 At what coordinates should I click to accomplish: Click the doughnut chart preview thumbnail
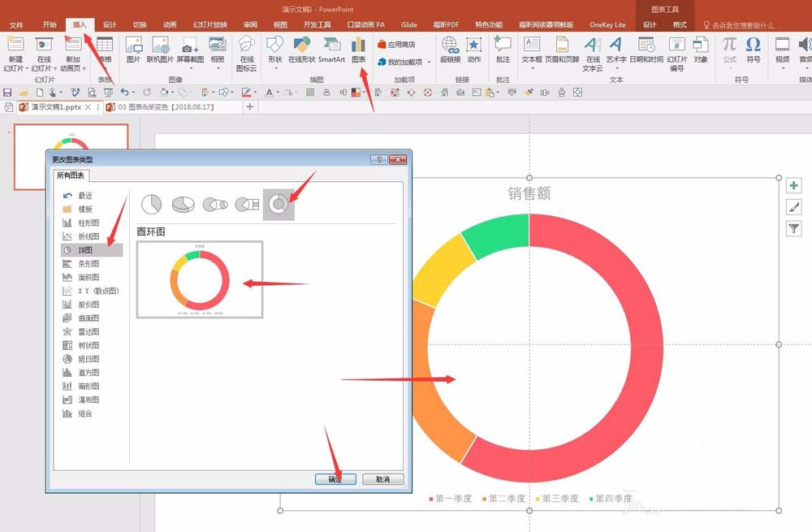[200, 279]
